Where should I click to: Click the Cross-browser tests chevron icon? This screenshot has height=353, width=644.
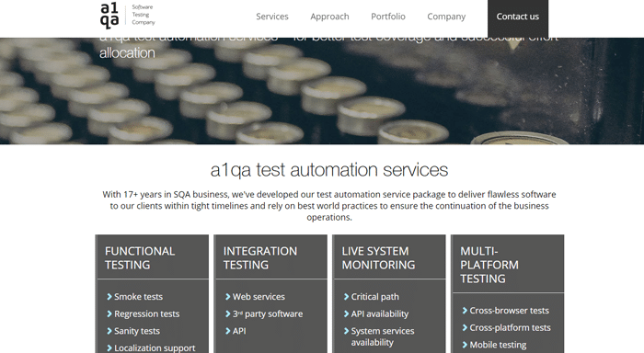(x=465, y=311)
